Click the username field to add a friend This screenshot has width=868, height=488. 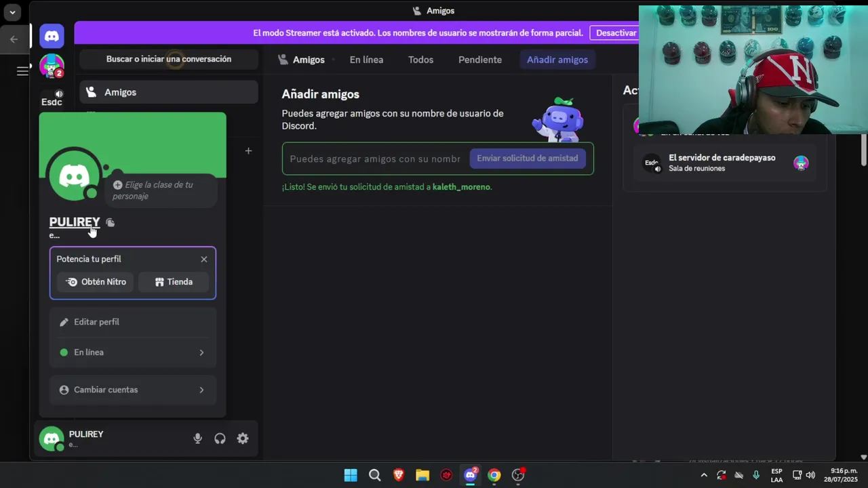(375, 159)
